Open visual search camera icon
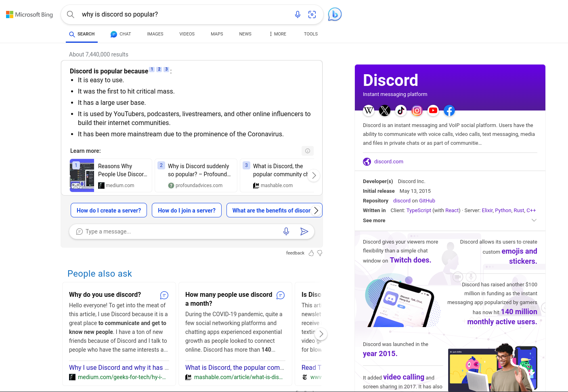 312,15
